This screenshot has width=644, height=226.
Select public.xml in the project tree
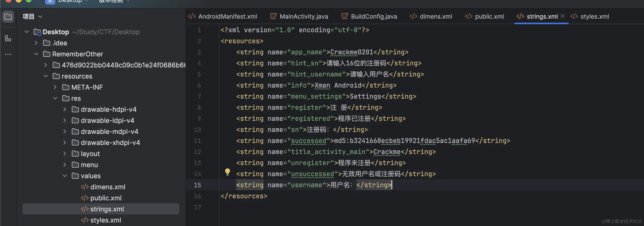click(106, 198)
